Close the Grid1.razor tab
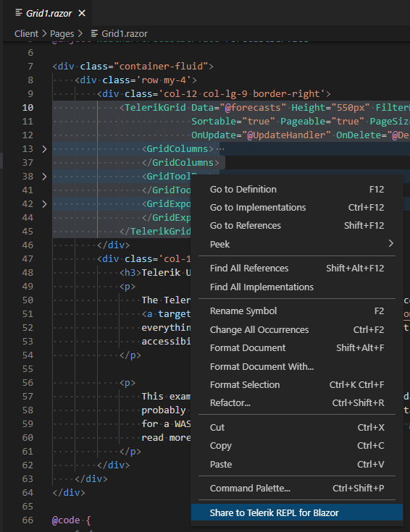This screenshot has height=532, width=410. (82, 13)
